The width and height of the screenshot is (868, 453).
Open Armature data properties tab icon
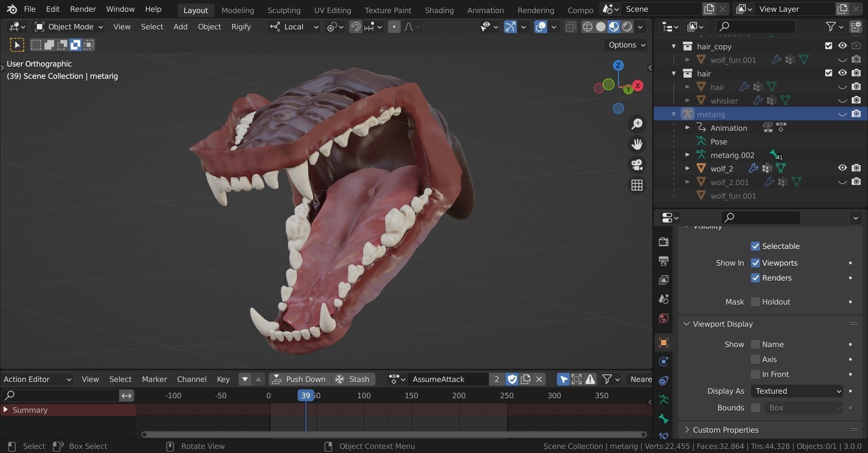[x=663, y=400]
